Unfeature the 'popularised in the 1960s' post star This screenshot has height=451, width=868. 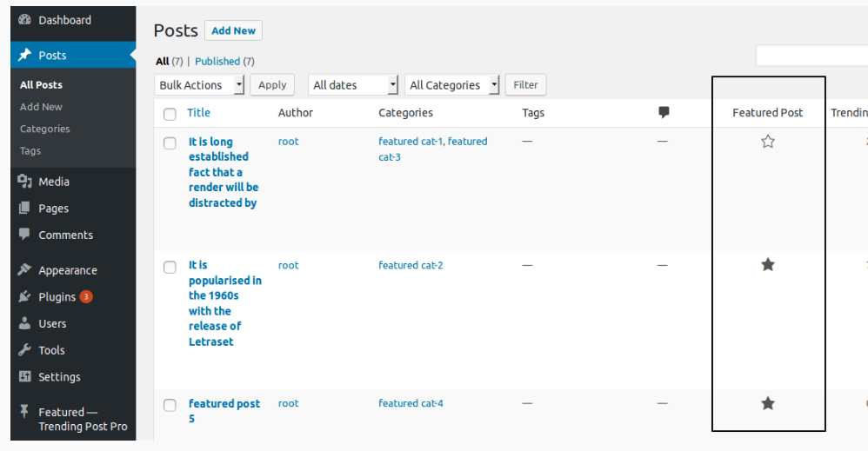pyautogui.click(x=768, y=264)
